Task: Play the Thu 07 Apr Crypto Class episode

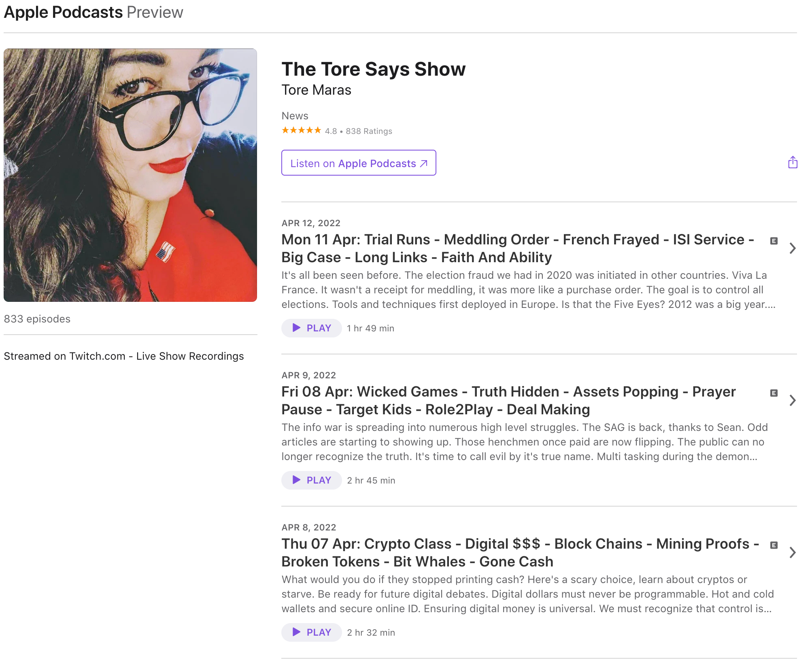Action: coord(311,632)
